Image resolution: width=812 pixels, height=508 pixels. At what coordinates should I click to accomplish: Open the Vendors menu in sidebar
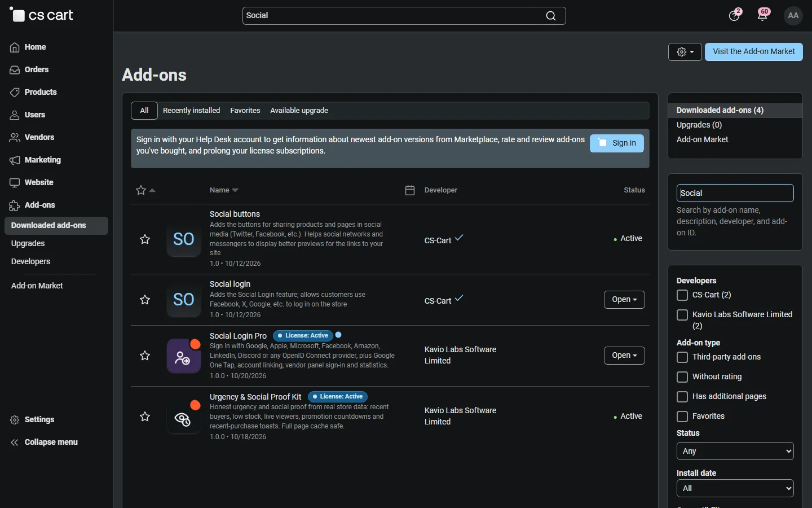click(39, 138)
